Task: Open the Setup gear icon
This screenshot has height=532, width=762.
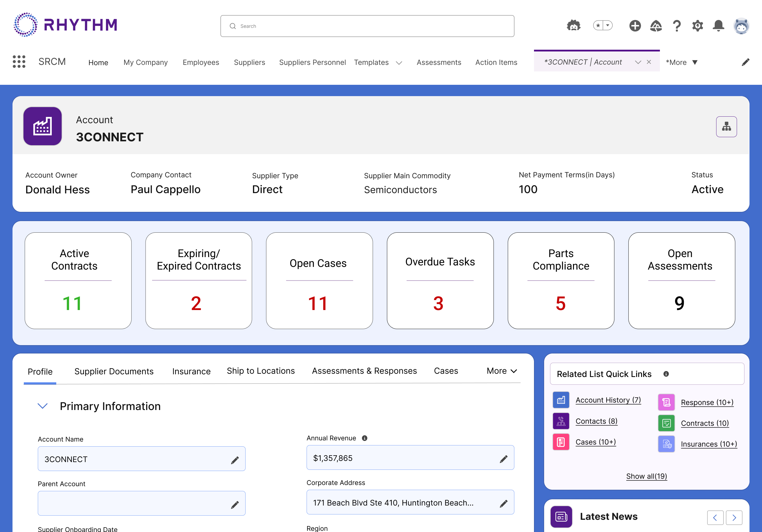Action: pyautogui.click(x=698, y=26)
